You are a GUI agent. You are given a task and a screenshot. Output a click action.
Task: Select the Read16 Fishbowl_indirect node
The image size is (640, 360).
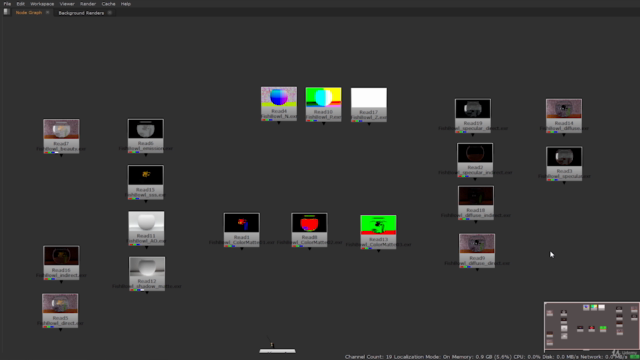61,263
